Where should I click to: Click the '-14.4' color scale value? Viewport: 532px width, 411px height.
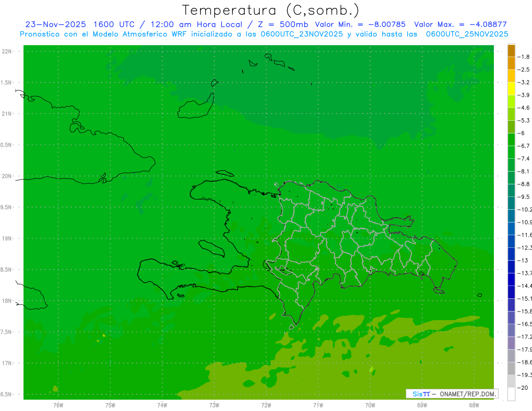[525, 286]
